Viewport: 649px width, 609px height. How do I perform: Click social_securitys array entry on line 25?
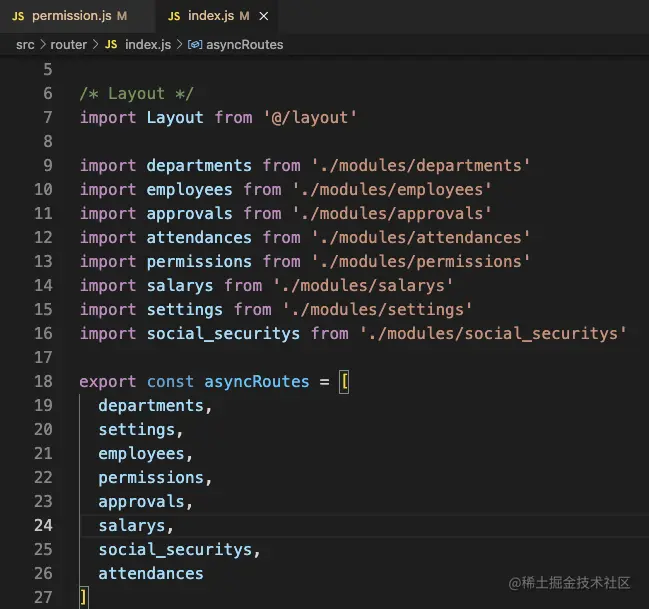175,550
